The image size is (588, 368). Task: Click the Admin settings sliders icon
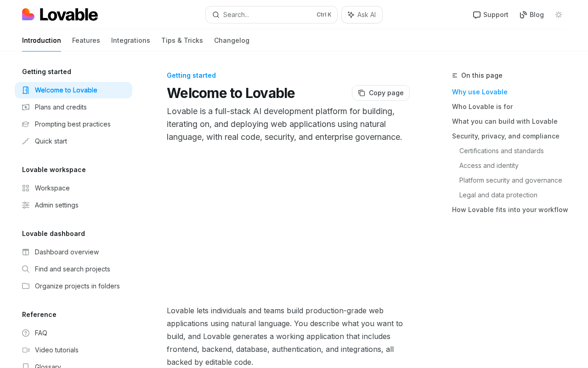pos(26,205)
